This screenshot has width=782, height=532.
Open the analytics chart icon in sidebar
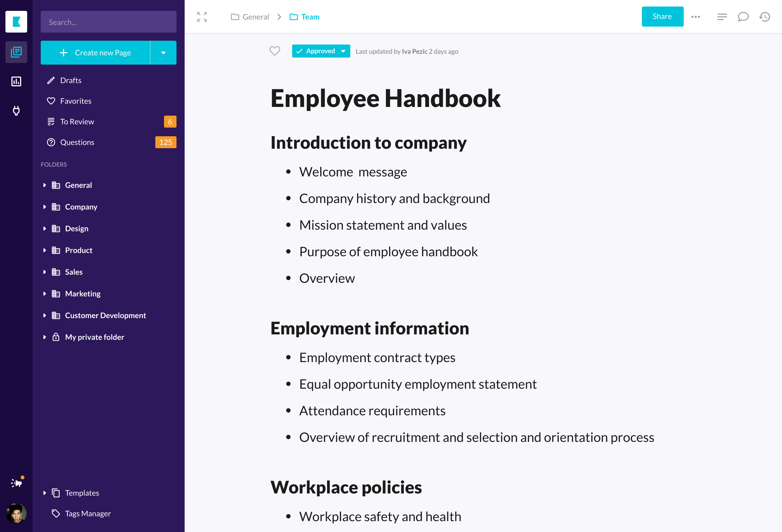tap(16, 81)
